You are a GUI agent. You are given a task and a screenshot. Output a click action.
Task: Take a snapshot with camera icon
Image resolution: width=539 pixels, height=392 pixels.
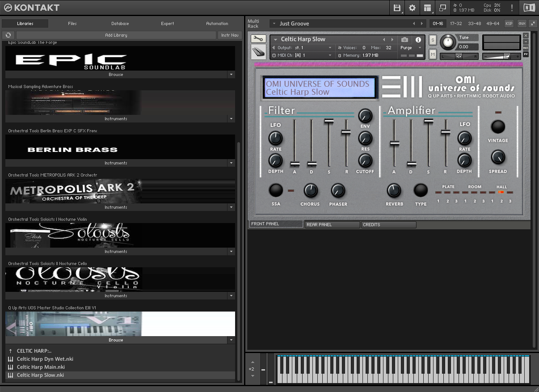point(404,40)
